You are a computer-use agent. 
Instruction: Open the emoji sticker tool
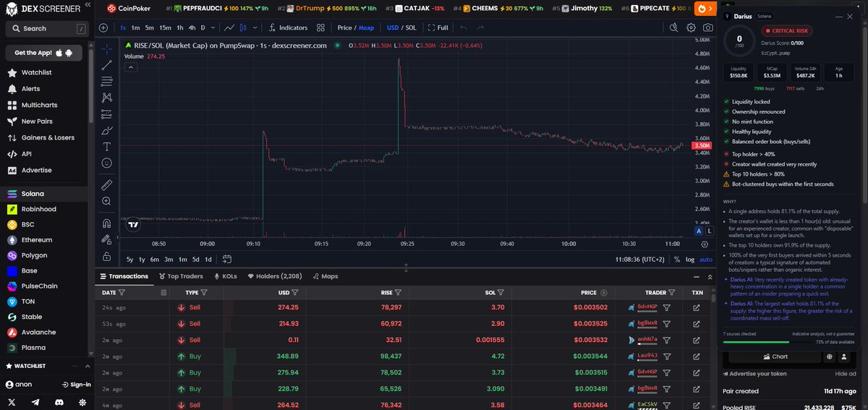pyautogui.click(x=106, y=163)
